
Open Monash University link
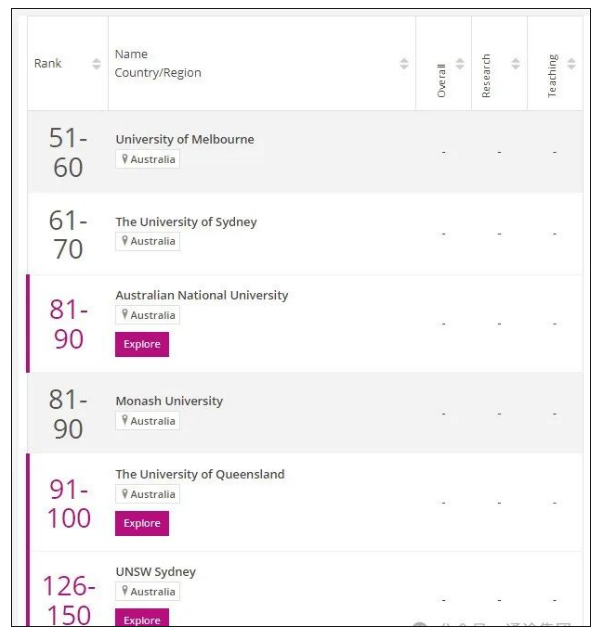click(169, 401)
